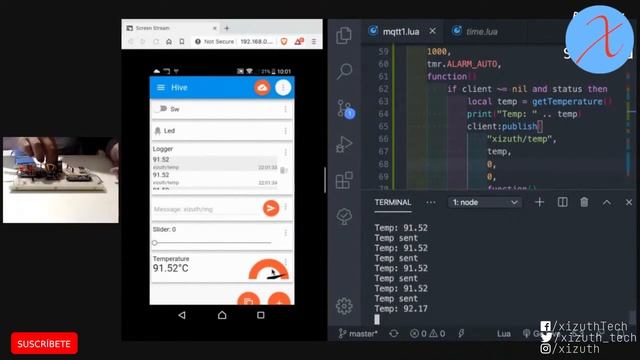Toggle the Sw switch in Hive
This screenshot has height=360, width=640.
pos(162,109)
